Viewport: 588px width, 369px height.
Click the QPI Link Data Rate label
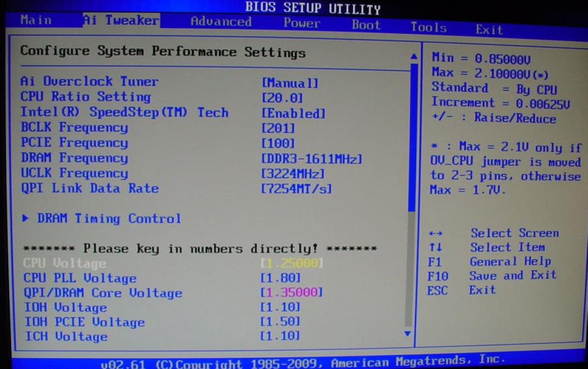pos(90,188)
